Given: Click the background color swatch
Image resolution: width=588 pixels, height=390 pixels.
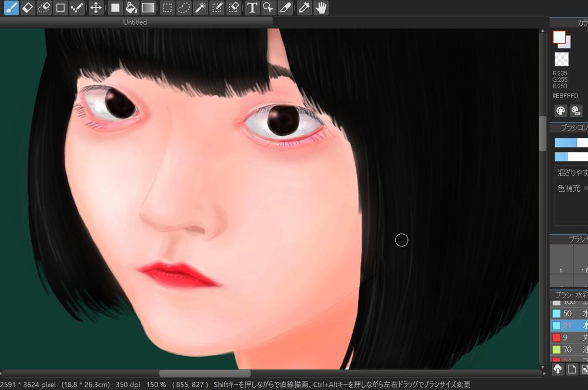Looking at the screenshot, I should (x=567, y=44).
